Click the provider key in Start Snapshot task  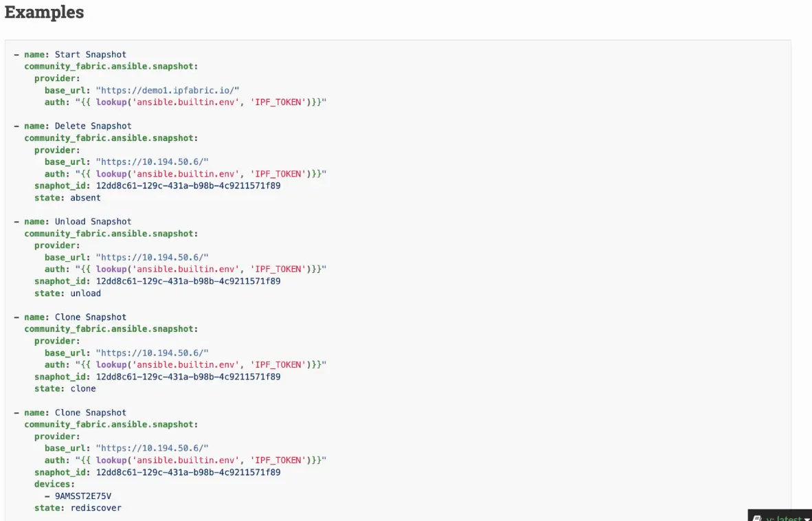point(57,78)
